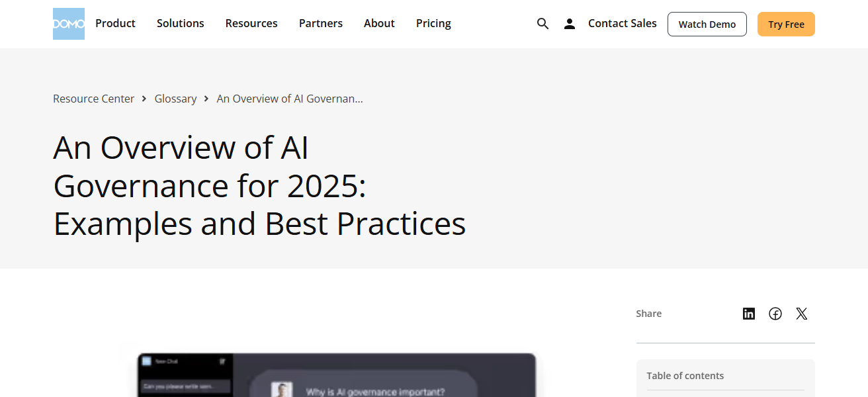Select the Partners menu item
This screenshot has width=868, height=397.
coord(321,23)
